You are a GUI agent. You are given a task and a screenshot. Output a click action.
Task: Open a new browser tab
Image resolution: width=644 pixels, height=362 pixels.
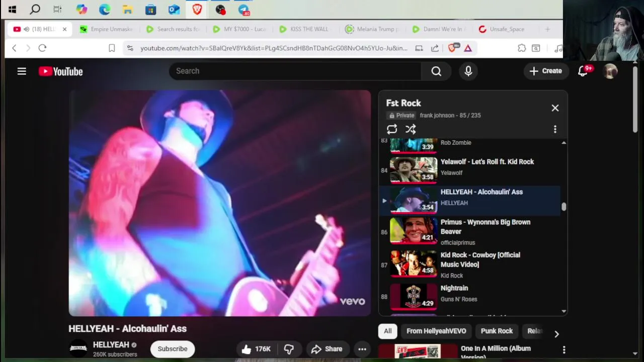547,29
